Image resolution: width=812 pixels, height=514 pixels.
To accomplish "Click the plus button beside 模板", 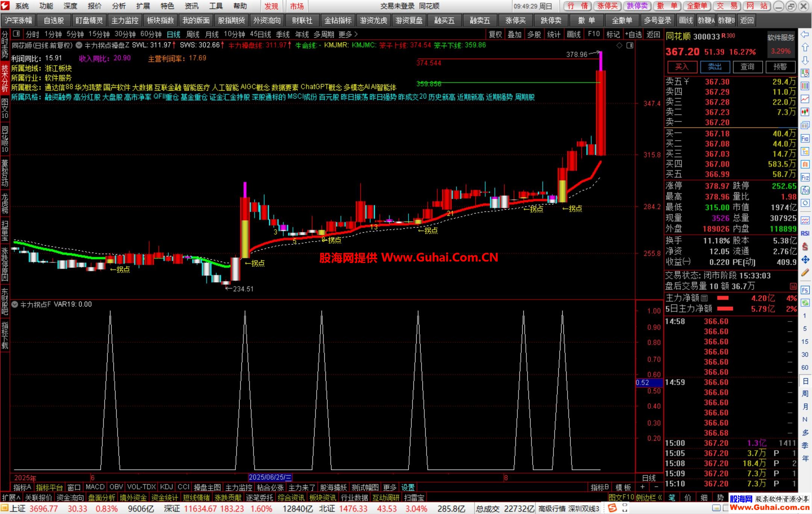I will click(642, 487).
